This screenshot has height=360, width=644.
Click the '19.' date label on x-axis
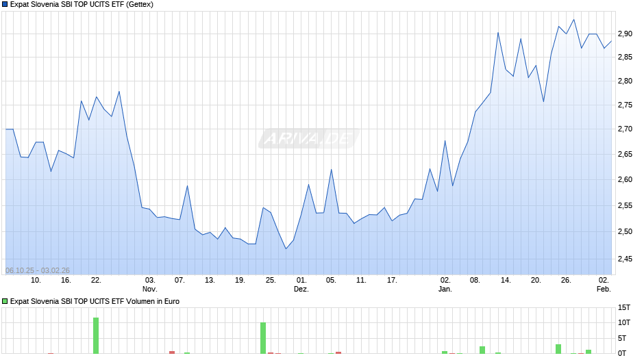pyautogui.click(x=240, y=281)
